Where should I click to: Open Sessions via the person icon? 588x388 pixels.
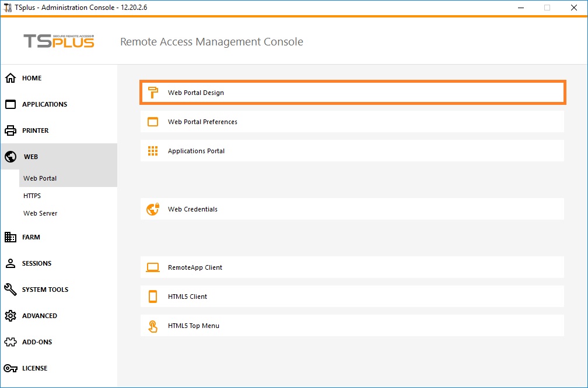point(10,263)
